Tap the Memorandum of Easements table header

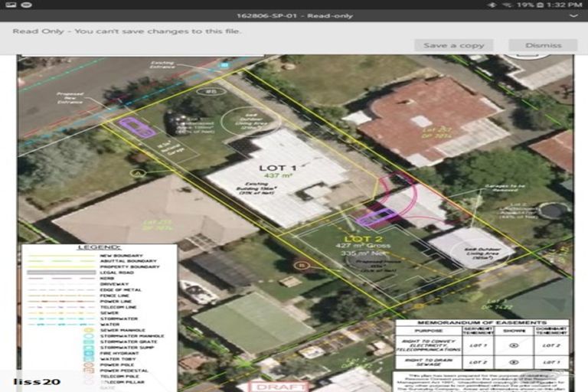point(481,323)
